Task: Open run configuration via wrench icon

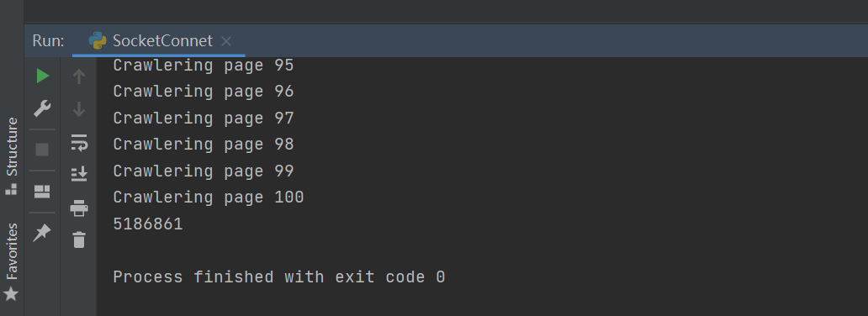Action: coord(42,108)
